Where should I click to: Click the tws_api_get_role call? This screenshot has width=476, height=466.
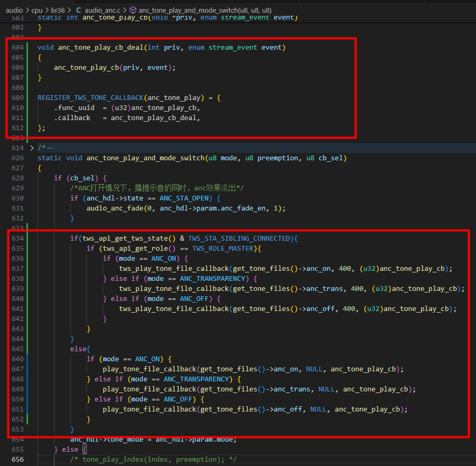point(135,248)
